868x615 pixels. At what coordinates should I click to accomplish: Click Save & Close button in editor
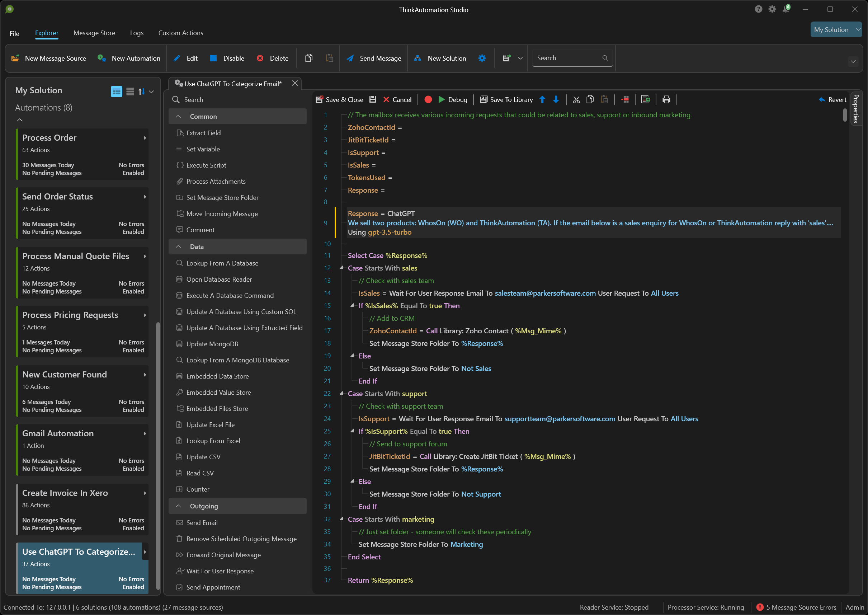pos(339,99)
